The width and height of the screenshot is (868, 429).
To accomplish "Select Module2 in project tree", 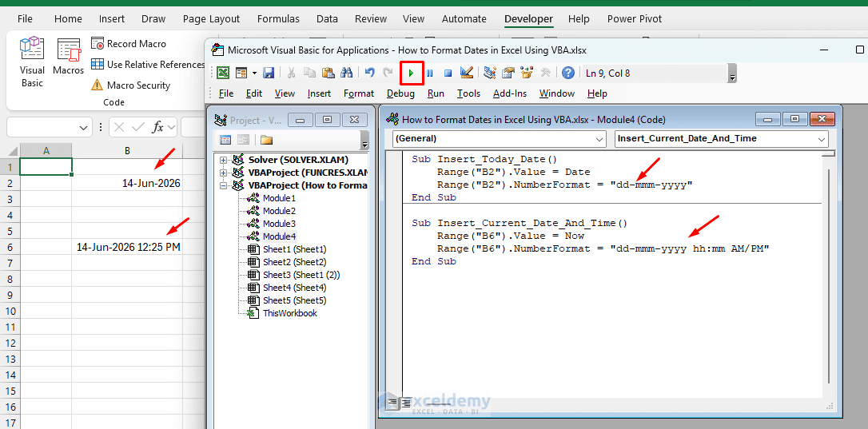I will (x=279, y=211).
